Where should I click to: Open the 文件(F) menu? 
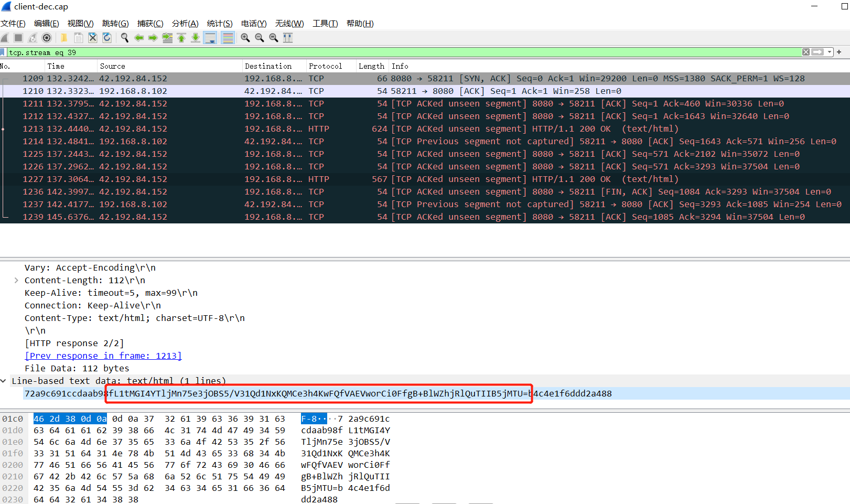[x=13, y=24]
